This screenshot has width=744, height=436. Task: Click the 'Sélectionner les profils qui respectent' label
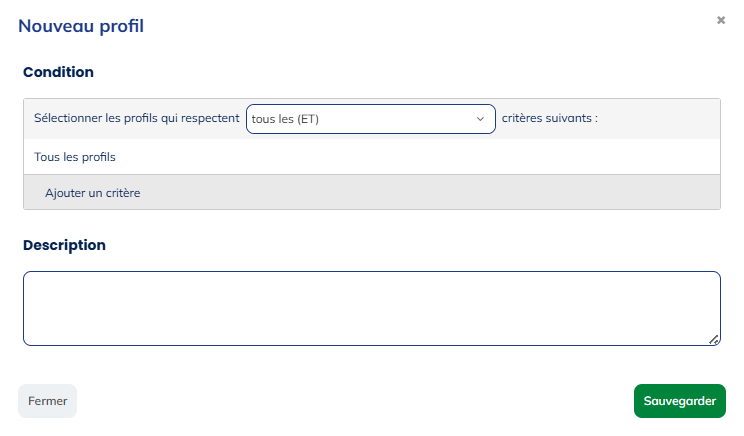point(136,118)
